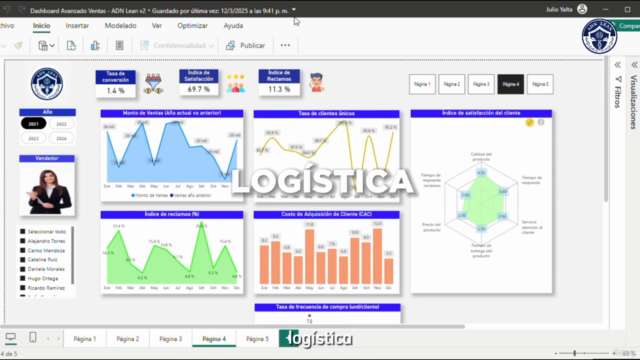Viewport: 640px width, 360px height.
Task: Open the Ver ribbon tab
Action: click(x=157, y=26)
